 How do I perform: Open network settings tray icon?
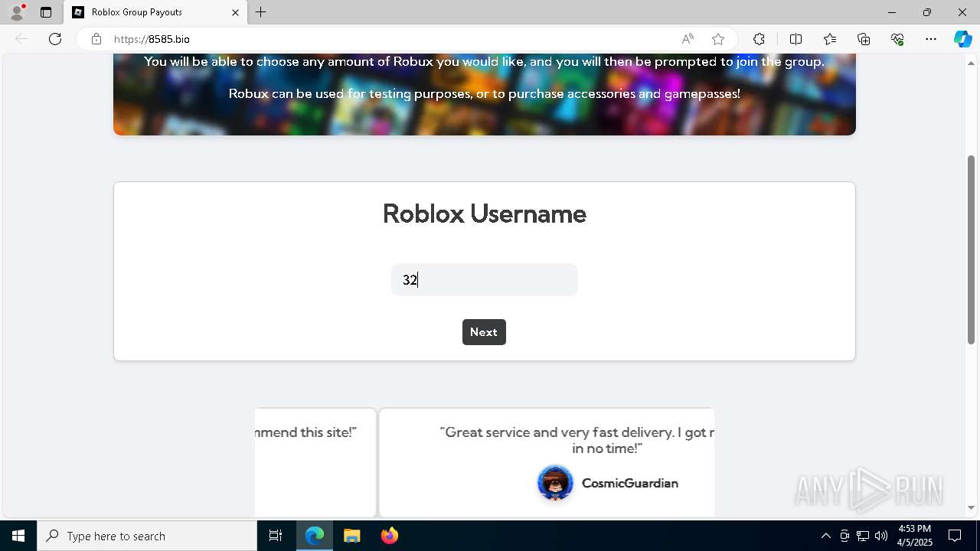863,536
